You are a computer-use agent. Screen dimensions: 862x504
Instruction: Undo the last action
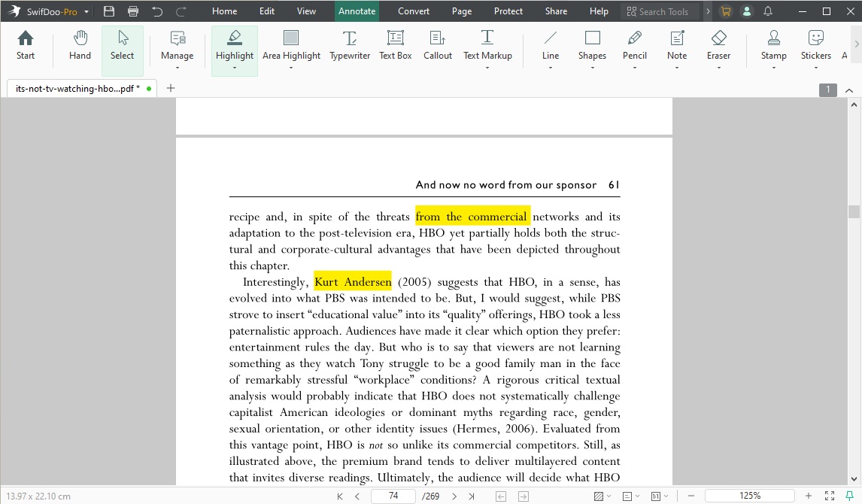tap(157, 11)
